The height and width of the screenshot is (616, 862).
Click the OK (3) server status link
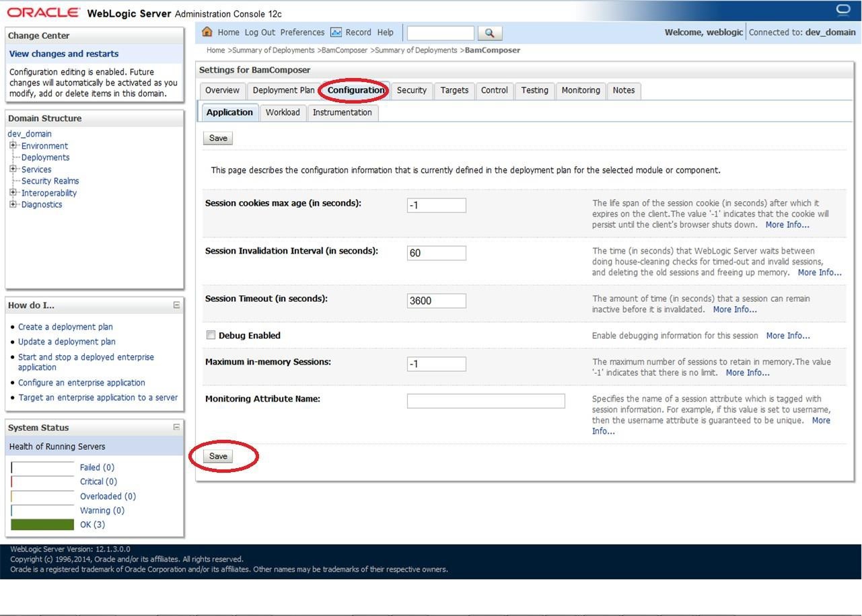[x=92, y=525]
